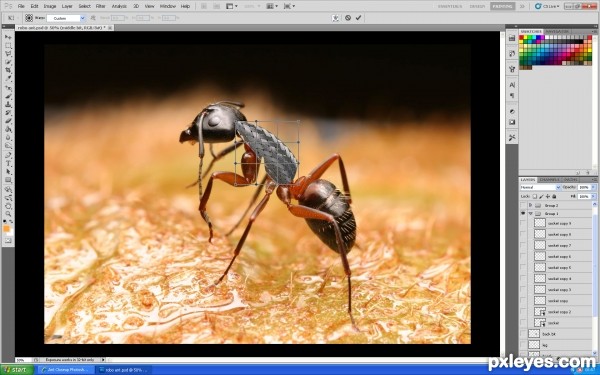
Task: Cancel the warp transform
Action: (347, 18)
